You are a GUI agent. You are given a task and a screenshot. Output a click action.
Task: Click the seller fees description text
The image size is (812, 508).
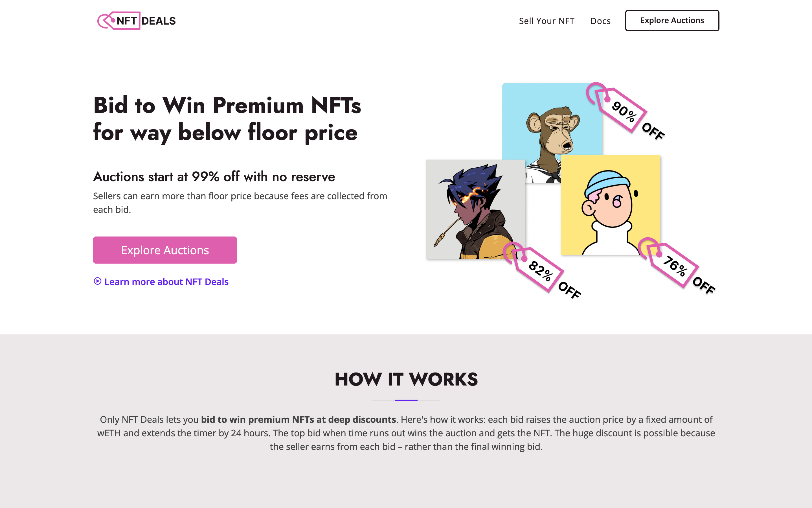click(240, 202)
